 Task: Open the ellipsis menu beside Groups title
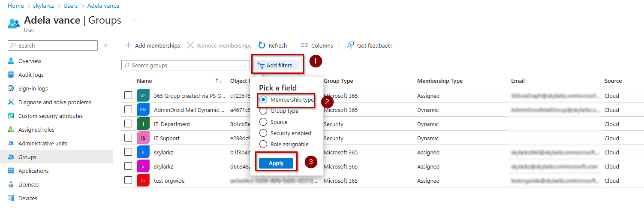pos(135,20)
